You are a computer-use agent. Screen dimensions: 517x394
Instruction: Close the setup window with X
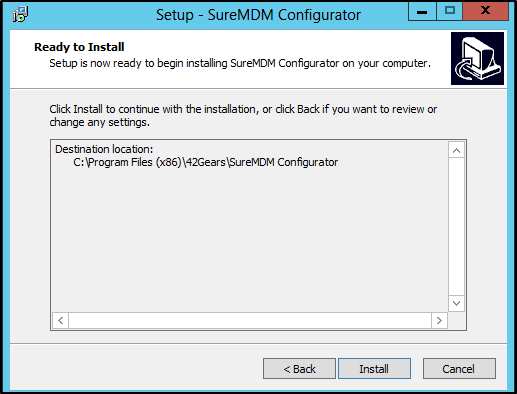click(x=486, y=11)
